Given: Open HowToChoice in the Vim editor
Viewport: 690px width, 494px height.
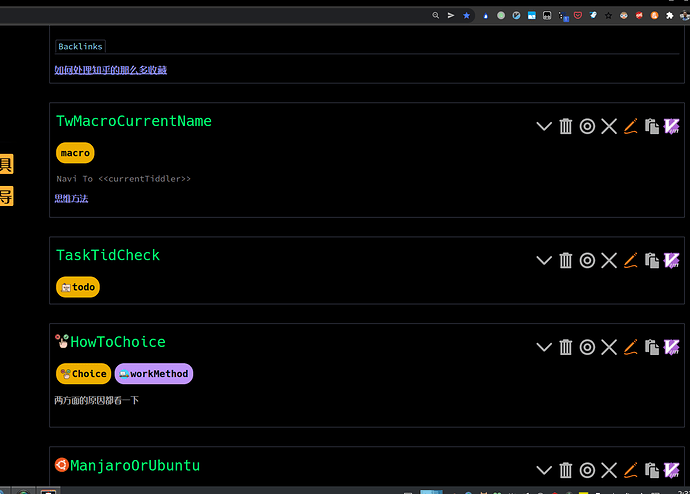Looking at the screenshot, I should click(x=672, y=347).
